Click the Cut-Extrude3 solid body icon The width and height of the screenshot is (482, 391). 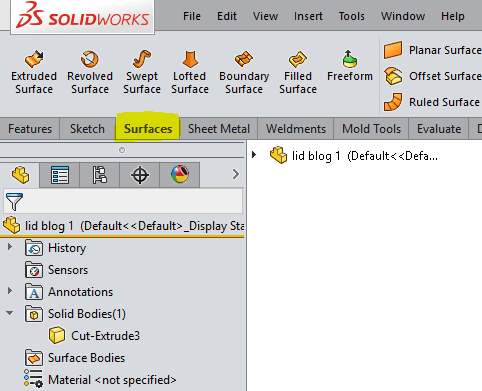click(x=57, y=335)
